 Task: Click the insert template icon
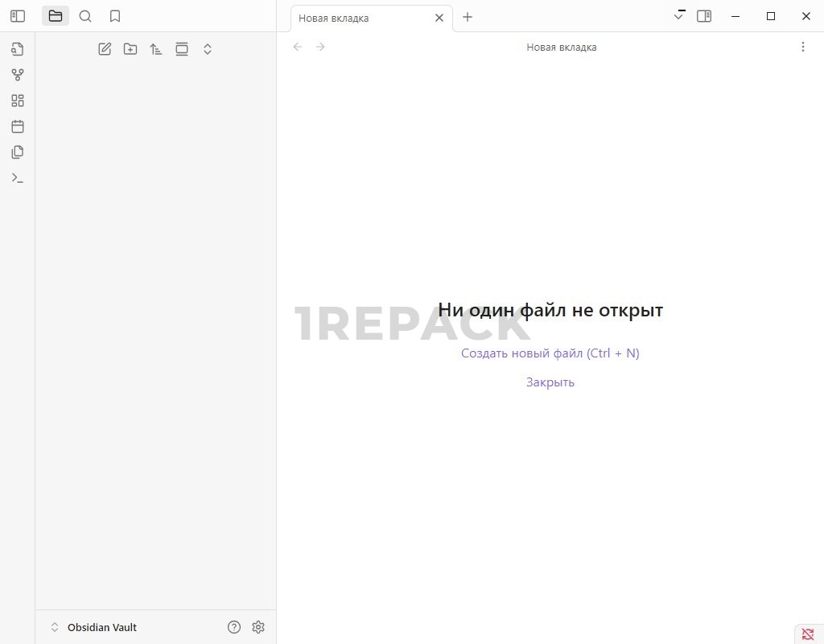click(x=17, y=152)
